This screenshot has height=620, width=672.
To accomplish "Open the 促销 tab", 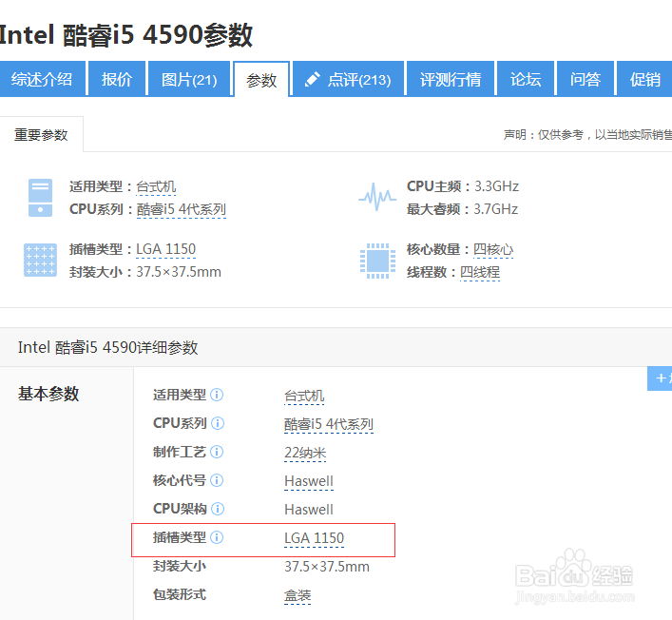I will coord(644,79).
